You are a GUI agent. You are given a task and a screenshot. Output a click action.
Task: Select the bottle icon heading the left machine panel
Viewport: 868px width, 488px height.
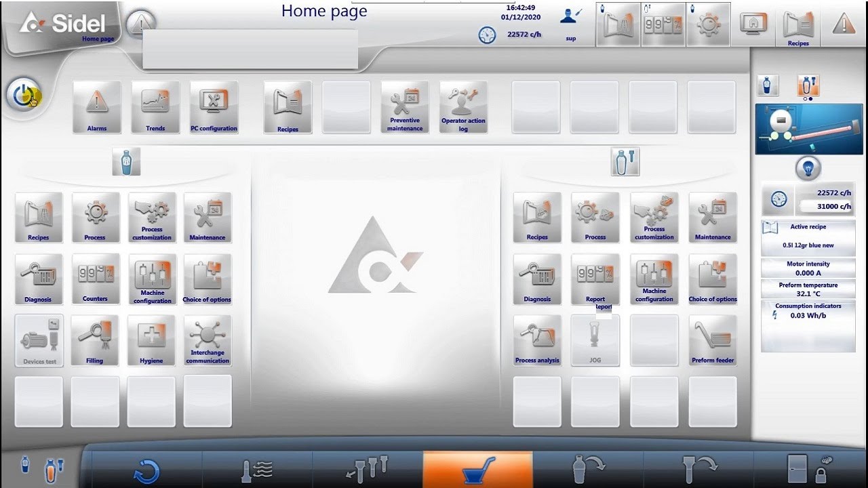(x=126, y=162)
